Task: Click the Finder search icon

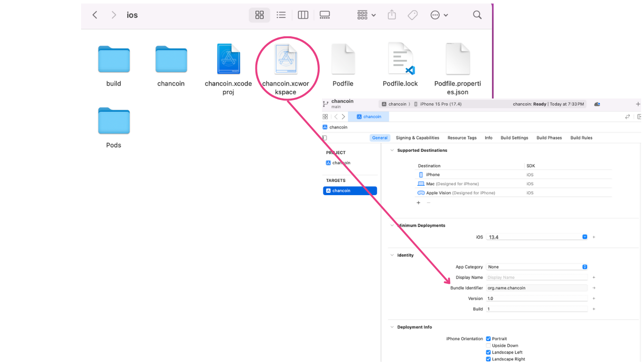Action: 477,15
